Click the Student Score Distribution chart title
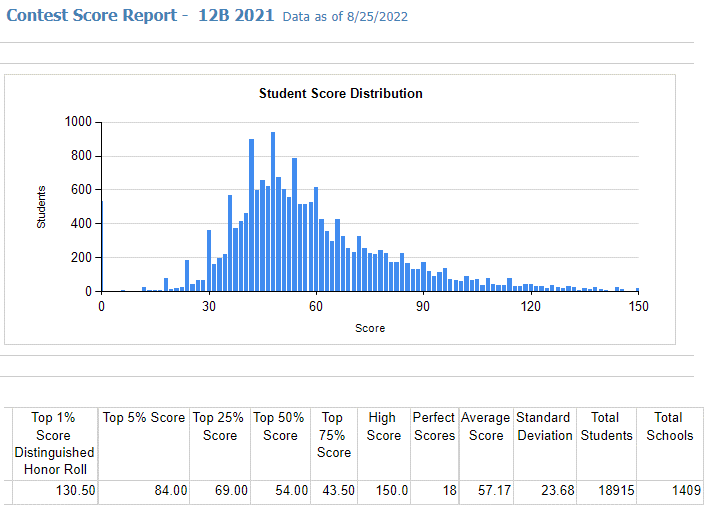Screen dimensions: 711x510 point(340,93)
